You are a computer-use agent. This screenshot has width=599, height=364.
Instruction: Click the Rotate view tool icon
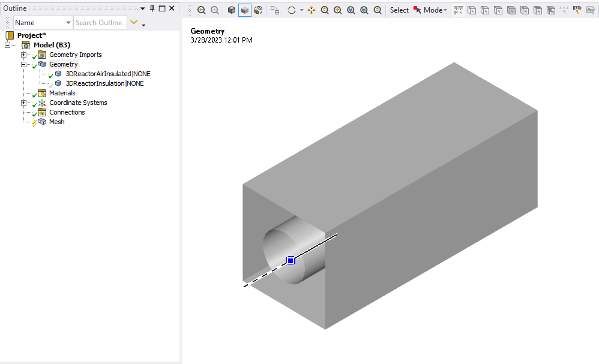pos(292,10)
